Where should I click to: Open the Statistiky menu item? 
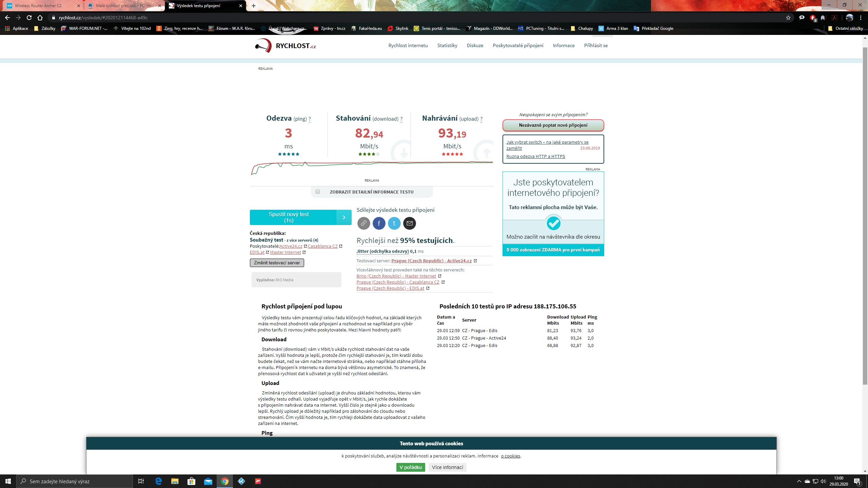[x=447, y=45]
